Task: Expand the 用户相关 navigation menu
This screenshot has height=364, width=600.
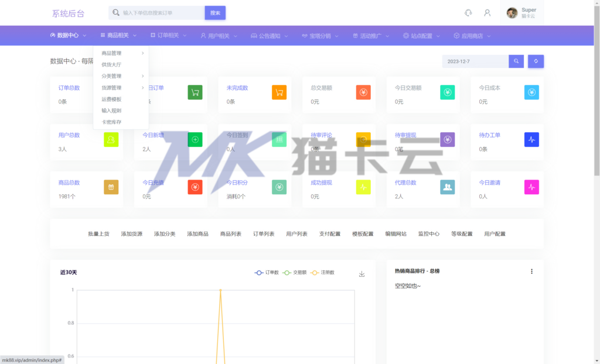Action: coord(219,36)
